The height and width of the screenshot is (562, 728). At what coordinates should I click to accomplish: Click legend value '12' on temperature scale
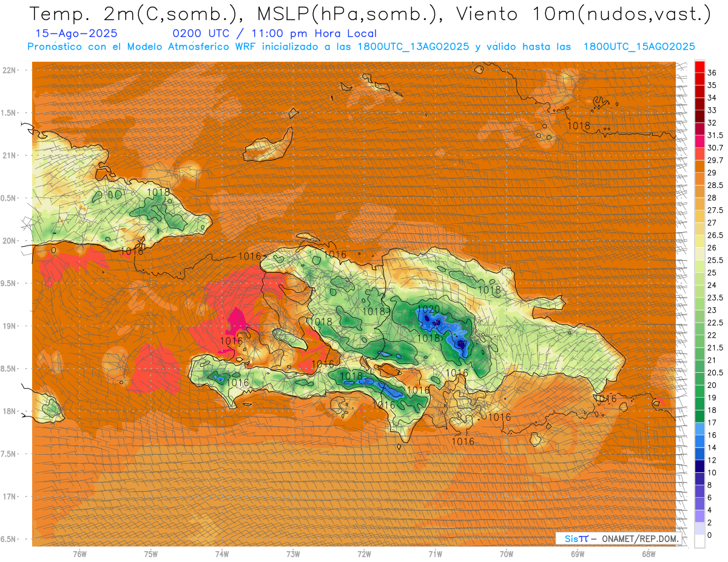click(712, 460)
